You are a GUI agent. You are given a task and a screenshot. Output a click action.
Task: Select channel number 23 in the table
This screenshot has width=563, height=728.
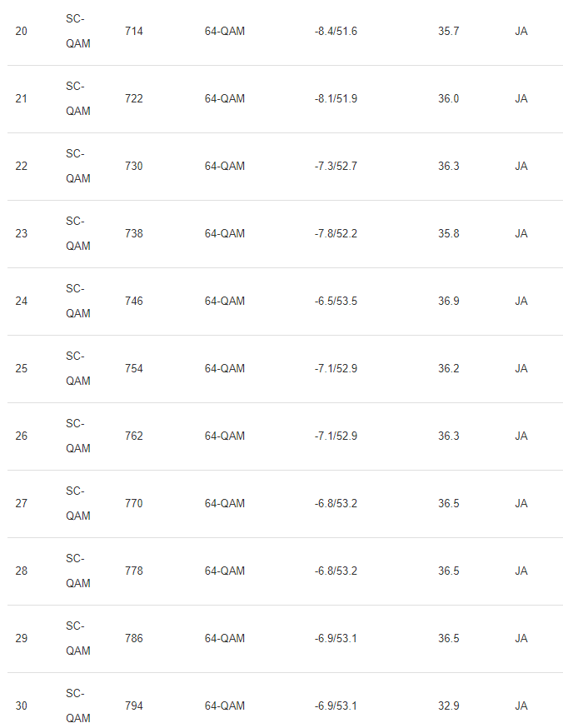(x=21, y=233)
